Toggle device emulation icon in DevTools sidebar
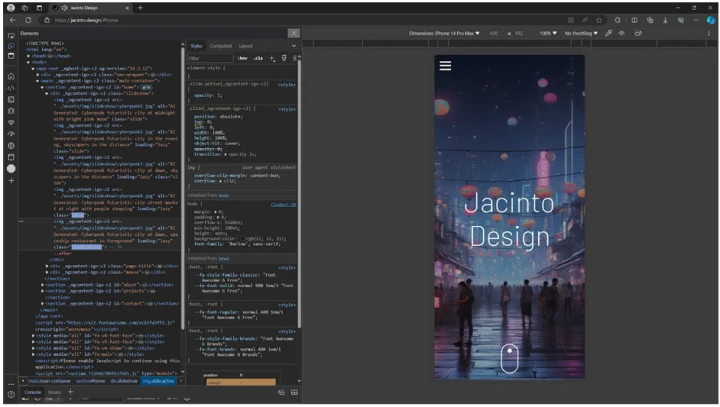The width and height of the screenshot is (720, 407). tap(11, 46)
